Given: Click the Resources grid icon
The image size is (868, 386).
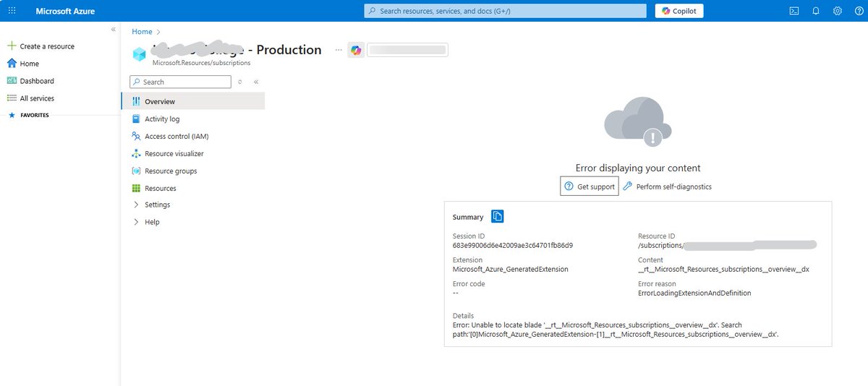Looking at the screenshot, I should [136, 189].
